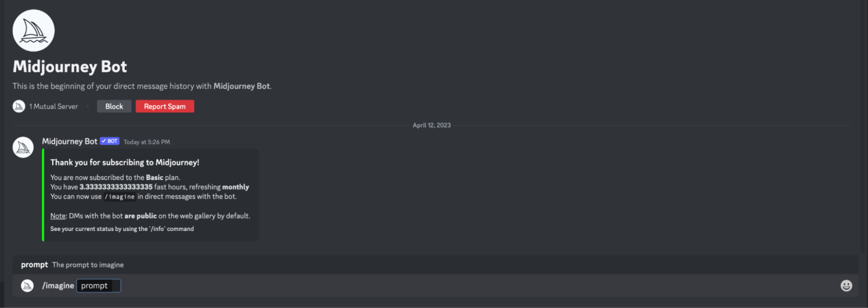Click the message author's avatar beside Midjourney Bot
Viewport: 868px width, 308px height.
pyautogui.click(x=23, y=147)
